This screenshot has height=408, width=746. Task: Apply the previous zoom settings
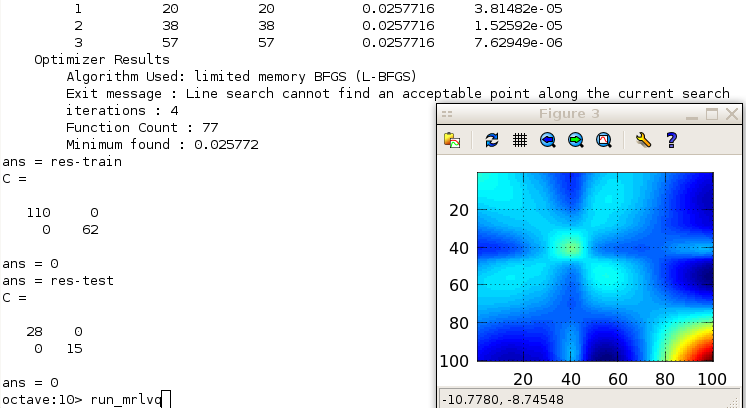coord(547,141)
